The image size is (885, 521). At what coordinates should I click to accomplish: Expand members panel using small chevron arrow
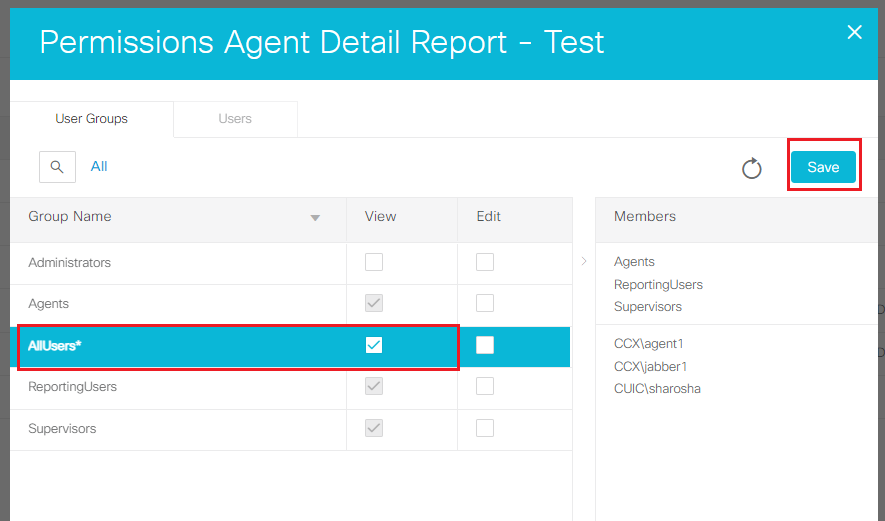(x=584, y=261)
